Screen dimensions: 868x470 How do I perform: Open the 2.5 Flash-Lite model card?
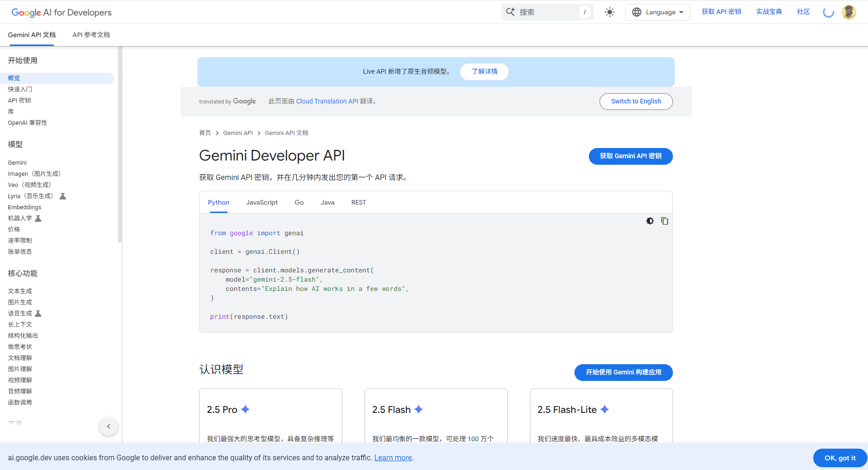pos(601,416)
